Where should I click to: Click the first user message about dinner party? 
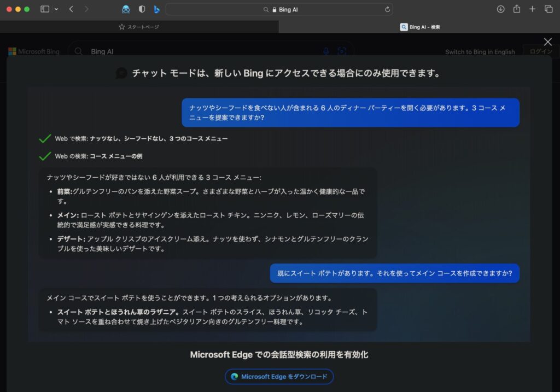(x=351, y=113)
